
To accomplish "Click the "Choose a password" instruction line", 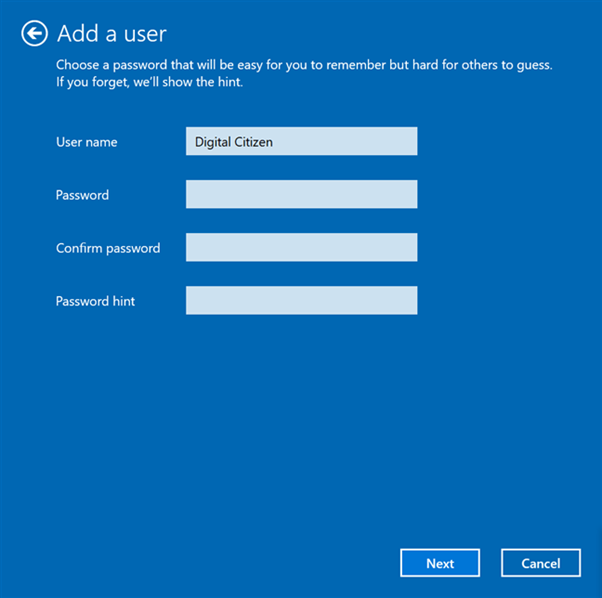I will point(304,65).
